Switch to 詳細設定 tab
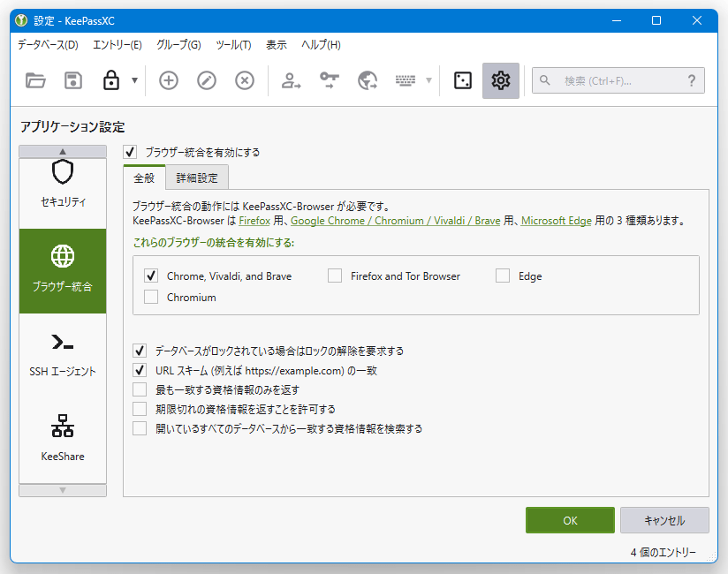This screenshot has height=574, width=728. click(197, 177)
